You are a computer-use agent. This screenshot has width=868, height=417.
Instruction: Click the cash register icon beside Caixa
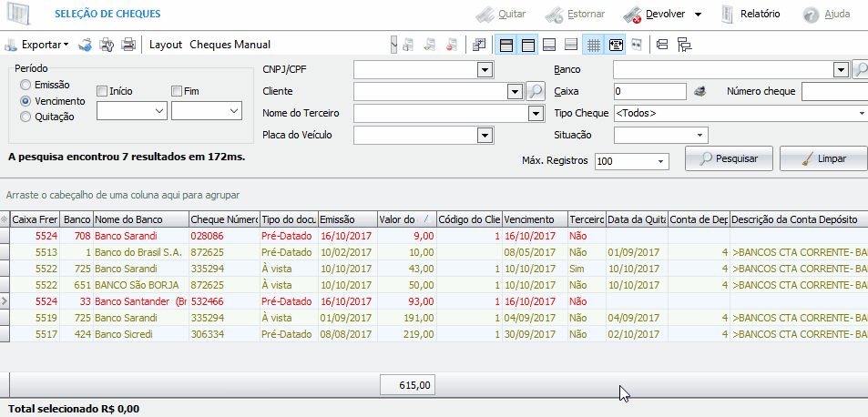tap(700, 91)
